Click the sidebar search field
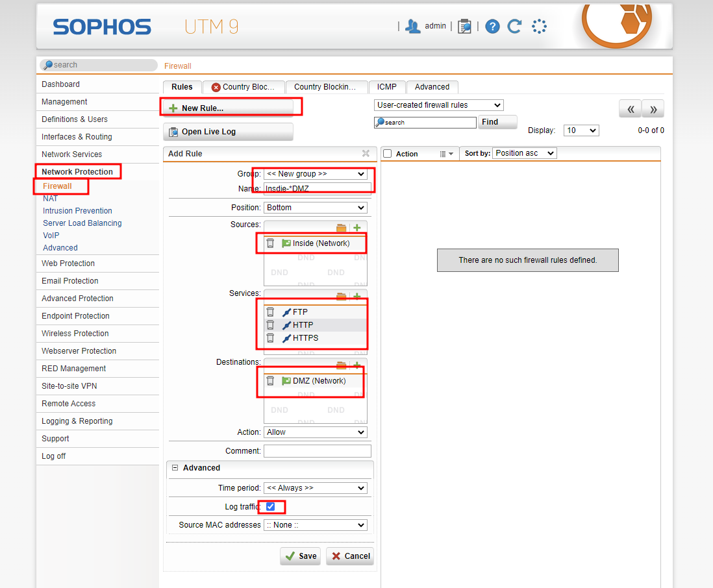Viewport: 713px width, 588px height. coord(98,65)
